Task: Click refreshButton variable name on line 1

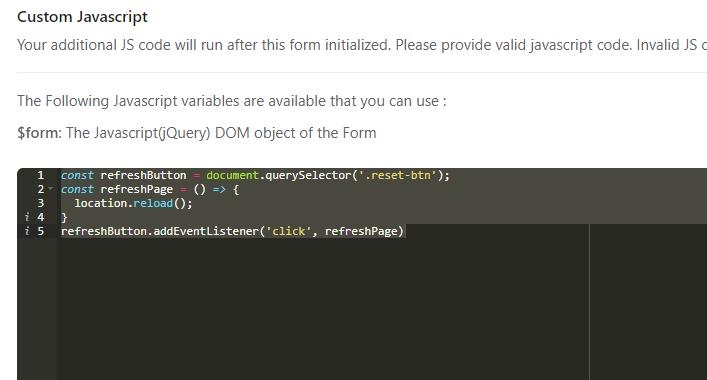Action: tap(143, 175)
